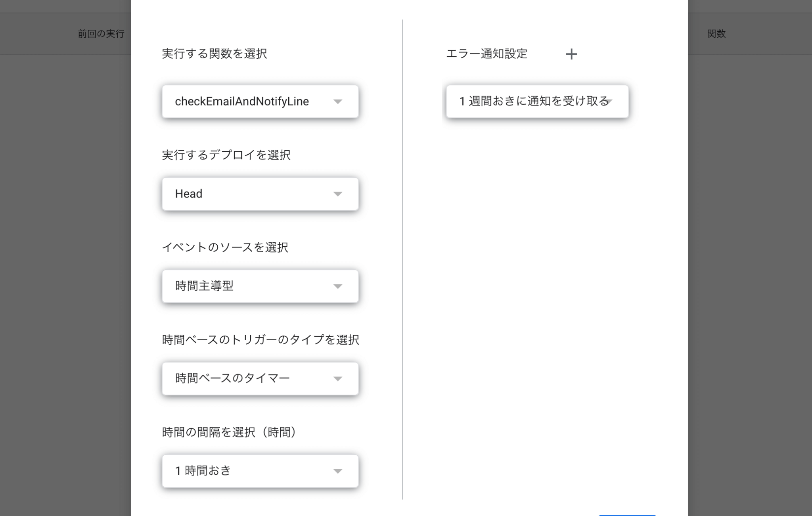Click the 前回の実行 column header
Screen dimensions: 812x516
pos(101,34)
